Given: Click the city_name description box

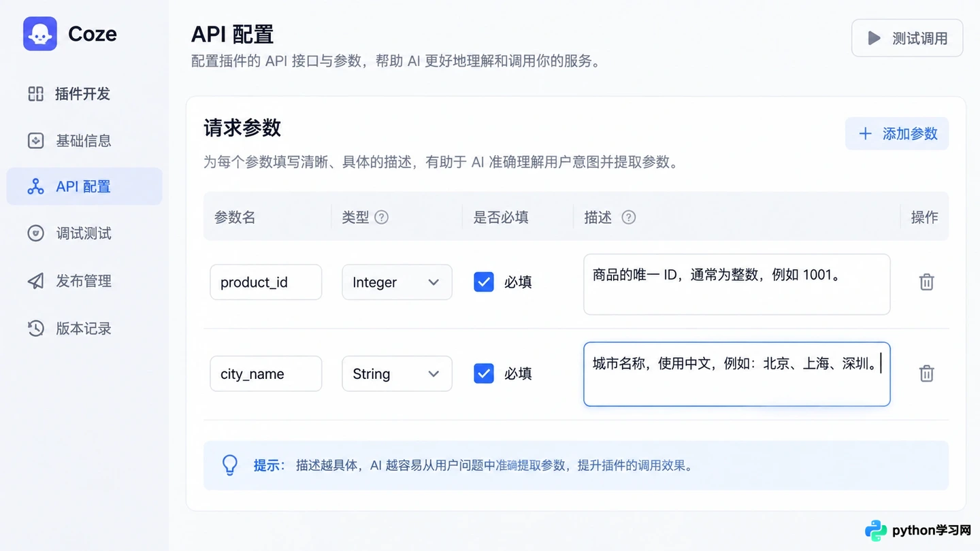Looking at the screenshot, I should click(x=737, y=374).
